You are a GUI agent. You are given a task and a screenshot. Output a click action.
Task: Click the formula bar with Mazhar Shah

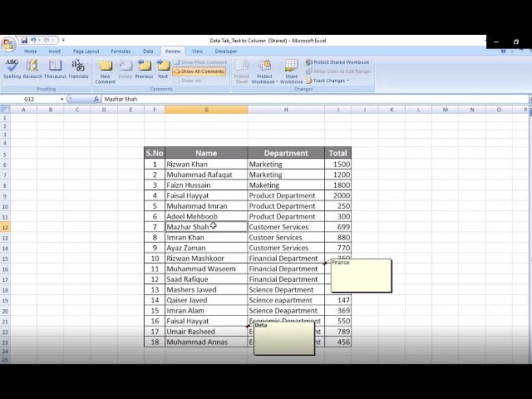coord(314,99)
